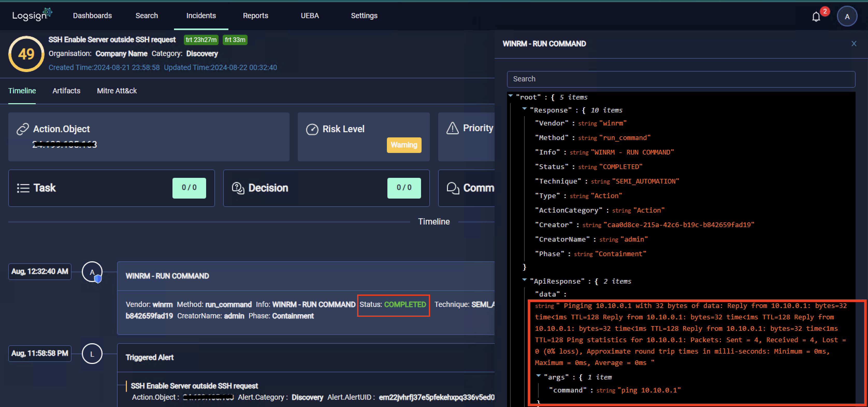The height and width of the screenshot is (407, 868).
Task: Navigate to the Dashboards menu
Action: pos(92,16)
